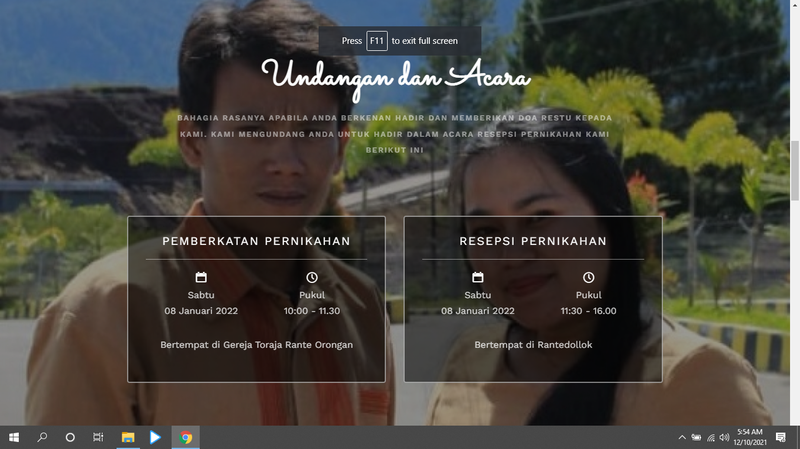Open taskbar search magnifier

click(x=42, y=437)
